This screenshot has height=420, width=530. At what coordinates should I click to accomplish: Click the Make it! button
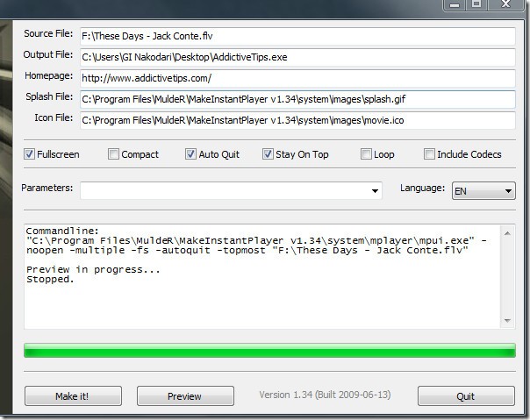(73, 396)
